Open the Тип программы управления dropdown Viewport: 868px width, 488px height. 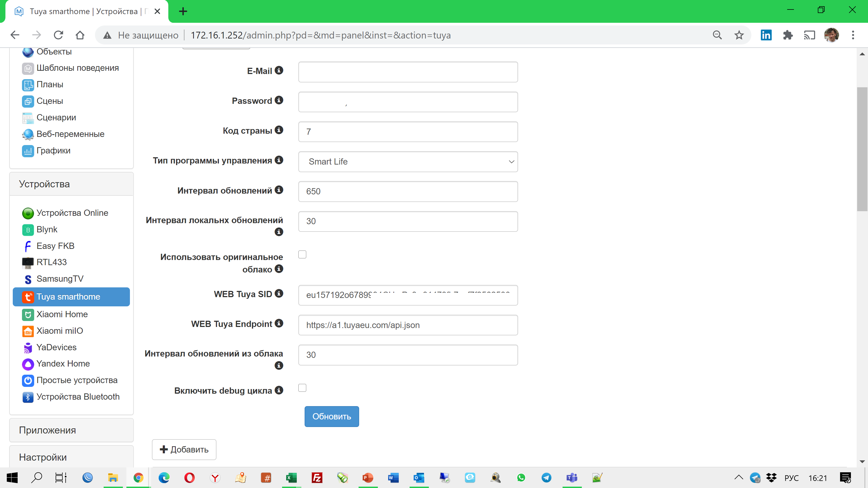(408, 162)
